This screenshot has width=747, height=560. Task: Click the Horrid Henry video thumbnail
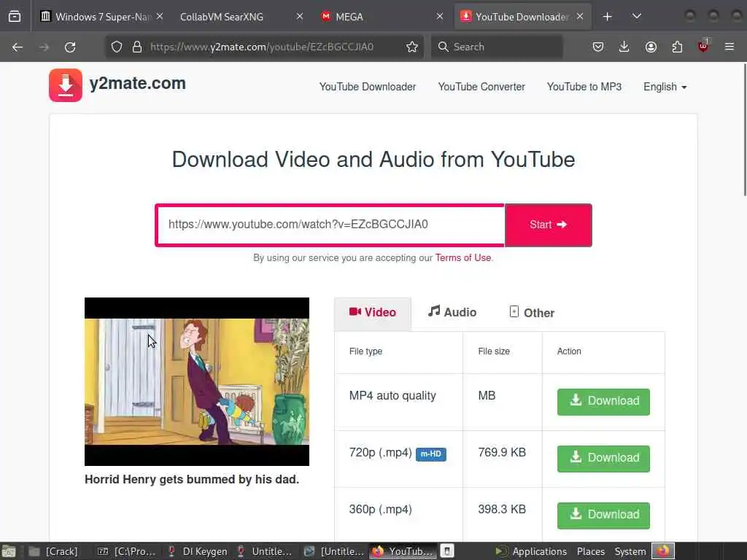(x=197, y=381)
